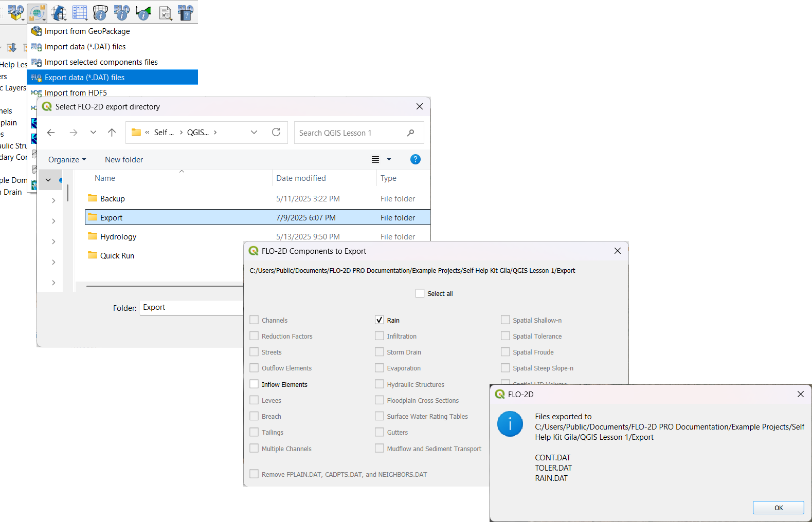Click the New folder button
The image size is (812, 522).
point(124,160)
